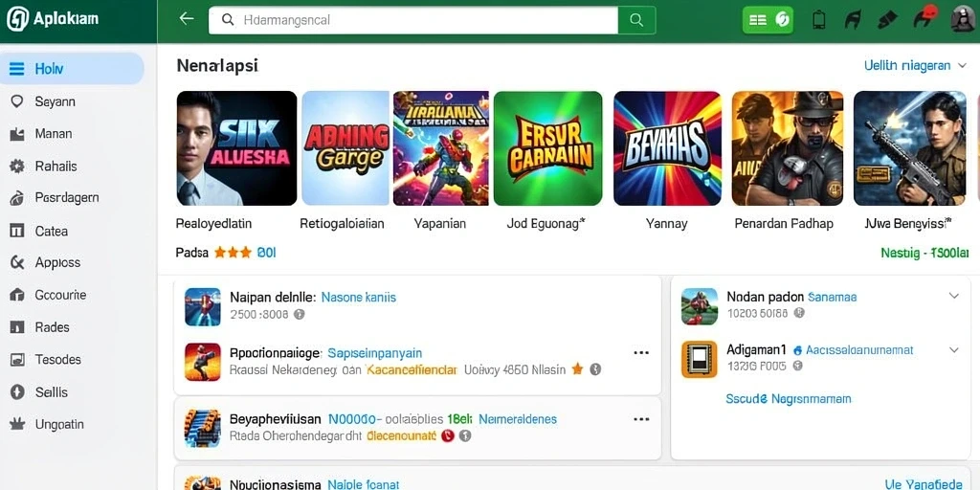Viewport: 980px width, 490px height.
Task: Expand the Nodan padon row chevron
Action: coord(954,297)
